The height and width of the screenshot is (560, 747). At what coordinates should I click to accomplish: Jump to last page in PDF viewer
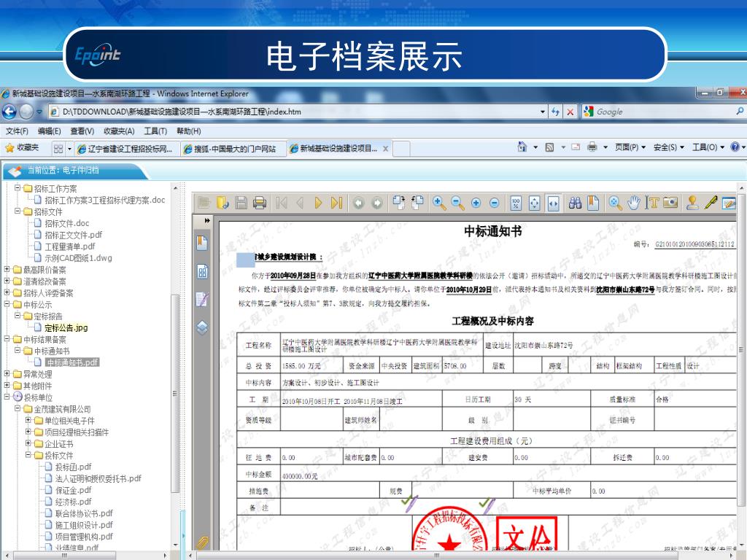(x=337, y=203)
